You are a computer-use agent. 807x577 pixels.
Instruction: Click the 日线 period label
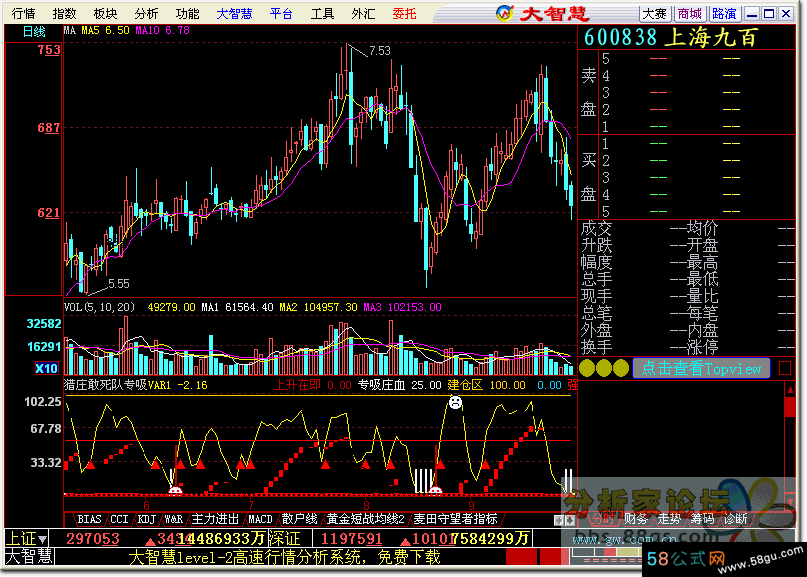tap(34, 32)
